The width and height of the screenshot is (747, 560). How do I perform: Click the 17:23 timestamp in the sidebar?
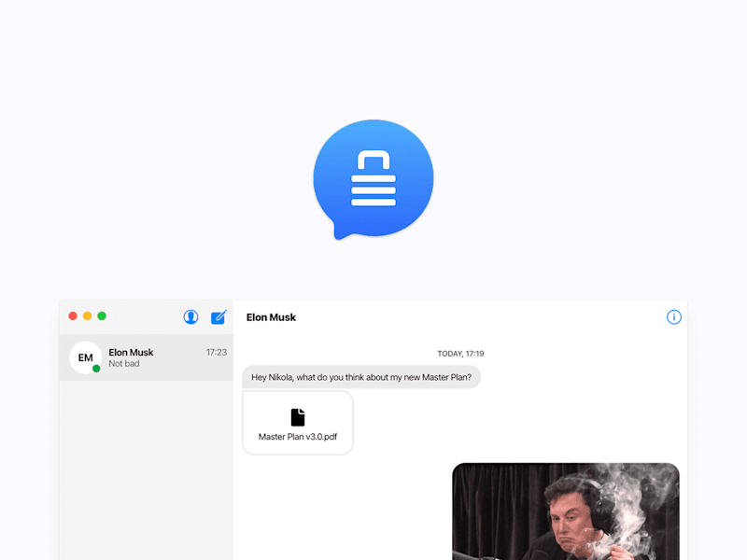point(217,353)
